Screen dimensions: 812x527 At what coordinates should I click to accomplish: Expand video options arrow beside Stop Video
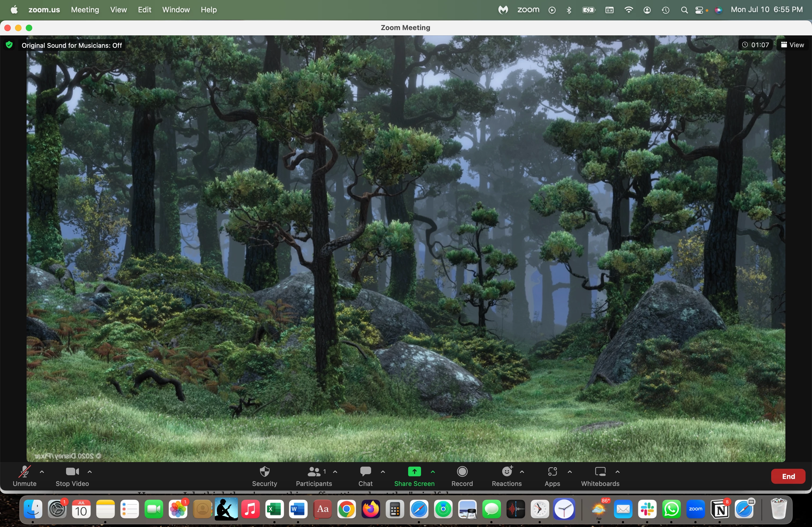(90, 472)
